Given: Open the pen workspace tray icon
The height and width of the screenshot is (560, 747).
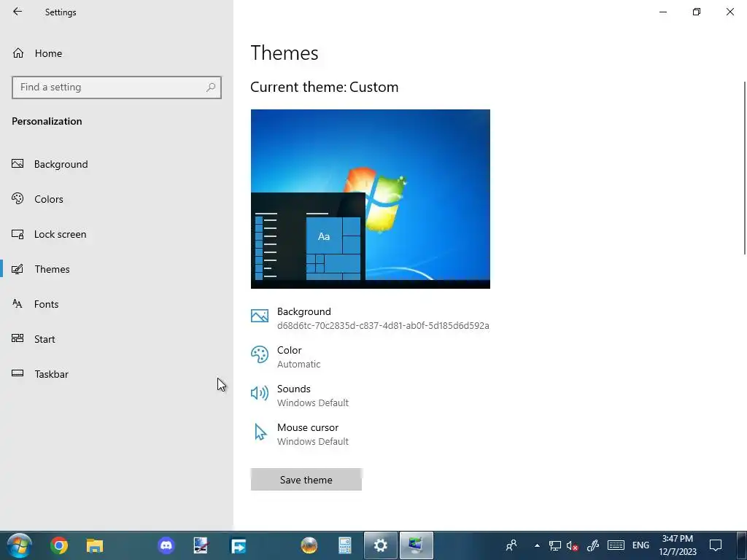Looking at the screenshot, I should (x=592, y=545).
